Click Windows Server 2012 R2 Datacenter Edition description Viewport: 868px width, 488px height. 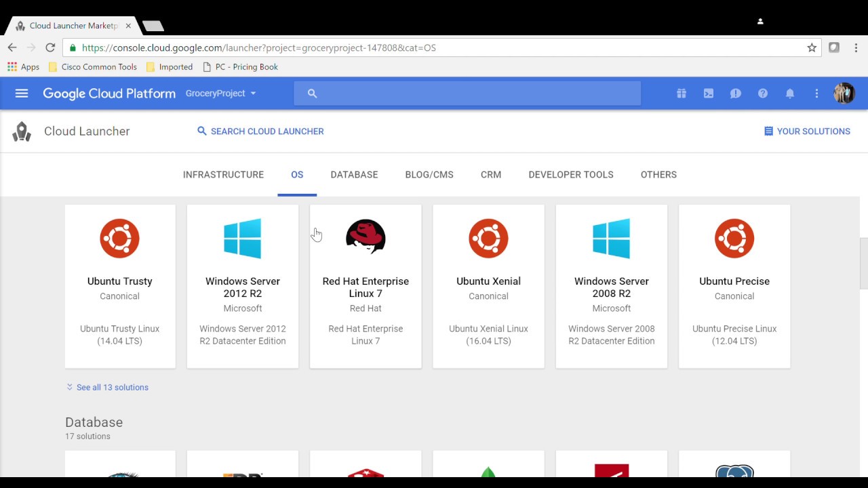click(243, 335)
